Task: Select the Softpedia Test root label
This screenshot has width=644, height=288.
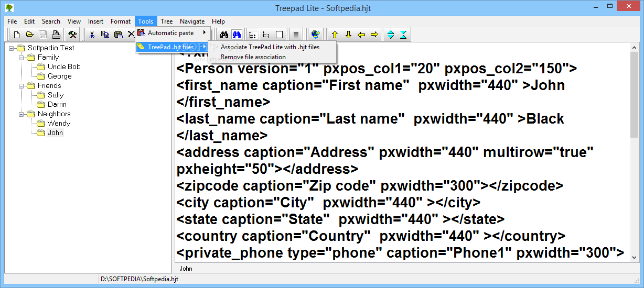Action: (x=51, y=48)
